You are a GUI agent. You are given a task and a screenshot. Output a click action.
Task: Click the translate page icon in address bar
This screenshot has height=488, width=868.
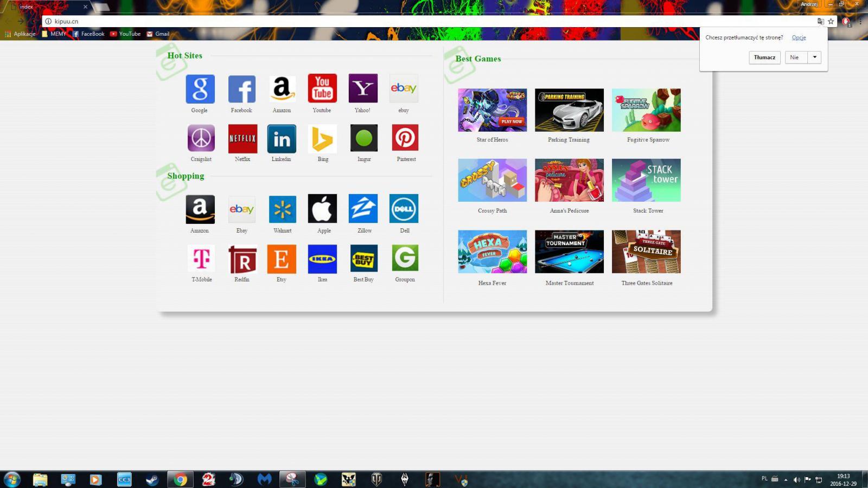pos(820,21)
